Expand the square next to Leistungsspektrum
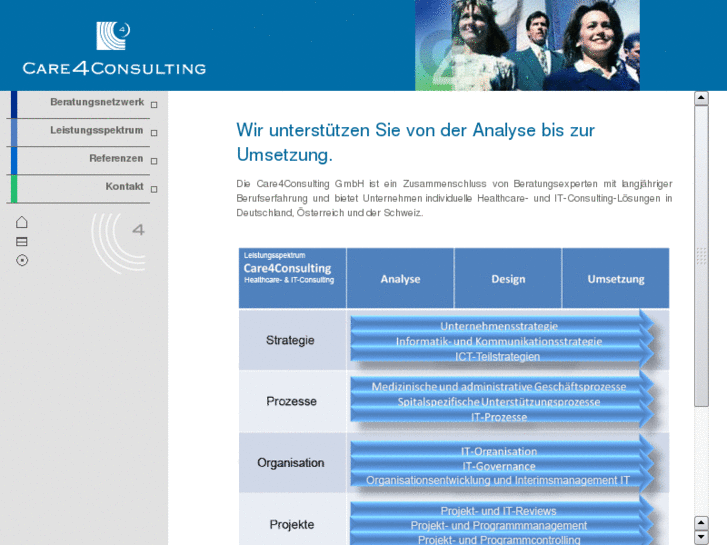 (154, 133)
